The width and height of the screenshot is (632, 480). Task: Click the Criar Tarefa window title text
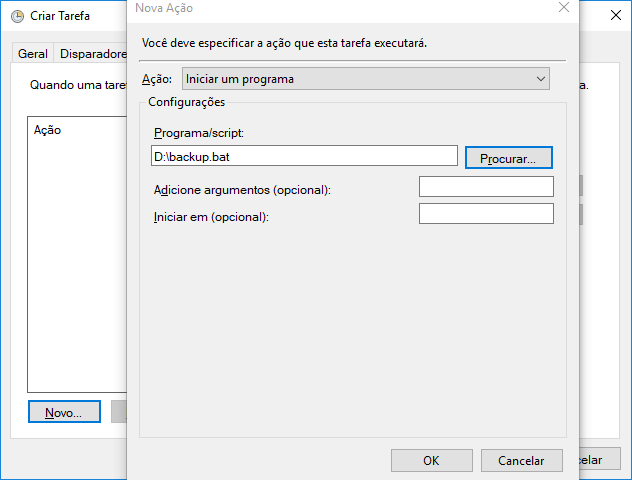[60, 16]
